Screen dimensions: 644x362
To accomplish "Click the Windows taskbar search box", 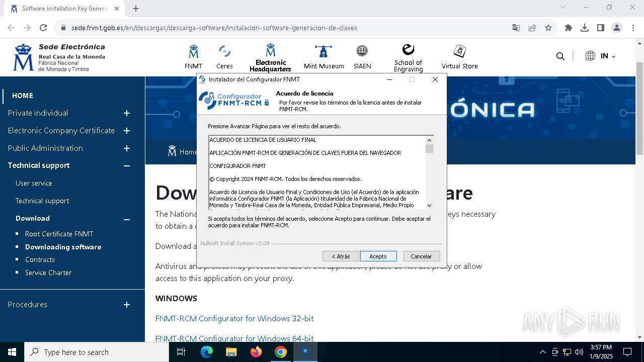I will (97, 352).
